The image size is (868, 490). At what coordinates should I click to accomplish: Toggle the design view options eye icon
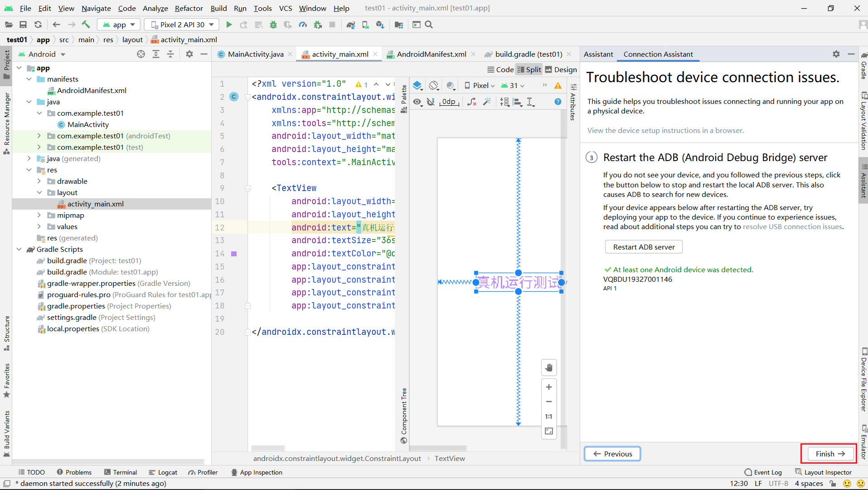(417, 102)
